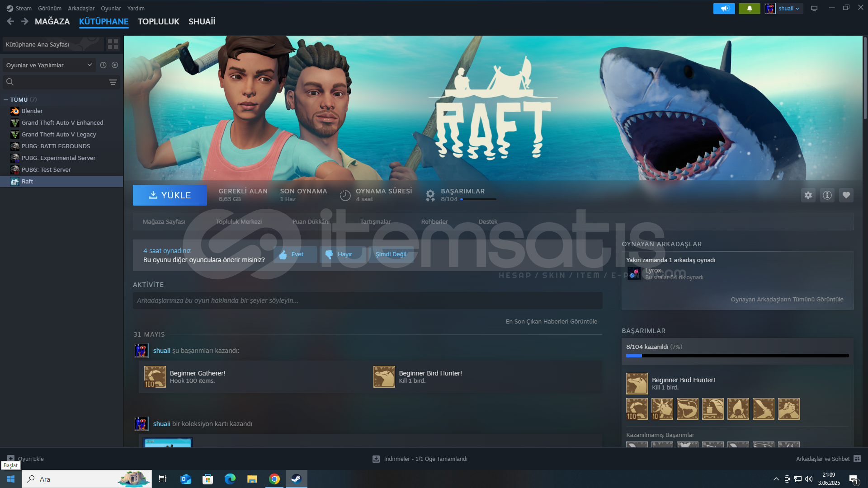Image resolution: width=868 pixels, height=488 pixels.
Task: Switch to Big Picture mode monitor icon
Action: click(x=814, y=8)
